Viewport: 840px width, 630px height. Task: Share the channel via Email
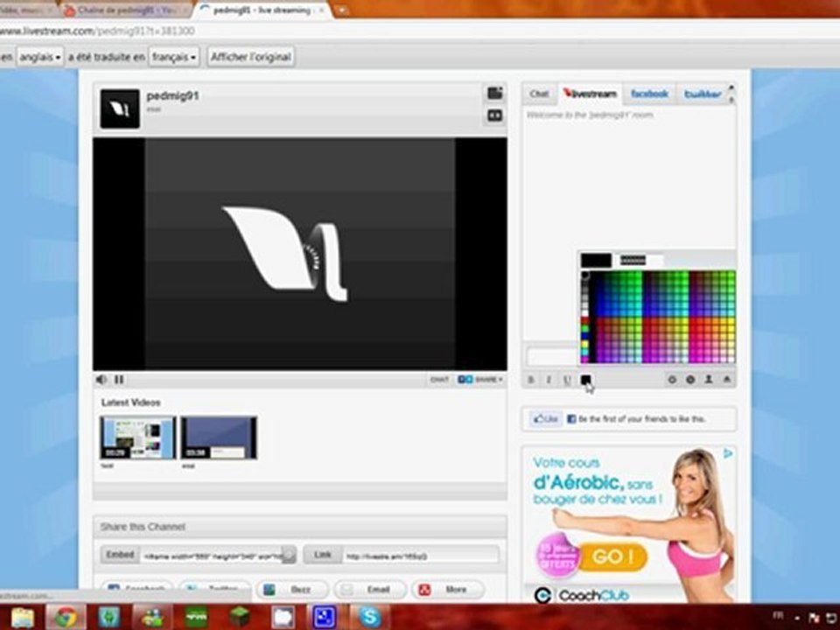coord(369,589)
